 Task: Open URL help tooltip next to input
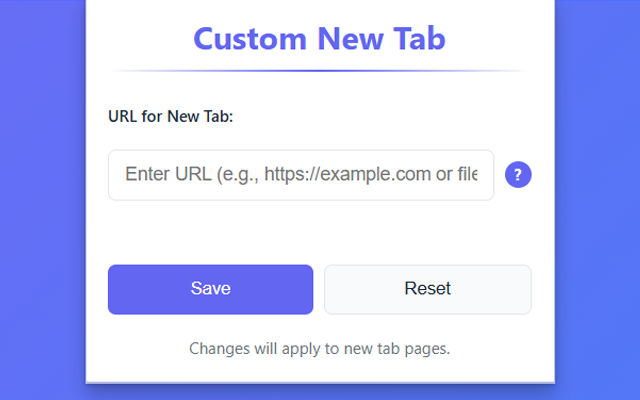[x=518, y=175]
